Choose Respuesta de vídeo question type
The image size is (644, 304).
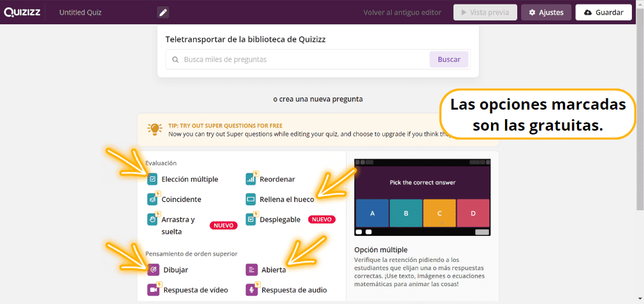[x=196, y=290]
